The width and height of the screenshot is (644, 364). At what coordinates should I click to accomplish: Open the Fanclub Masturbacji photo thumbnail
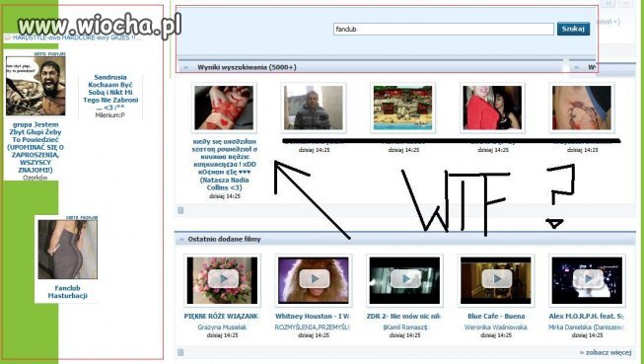click(68, 250)
